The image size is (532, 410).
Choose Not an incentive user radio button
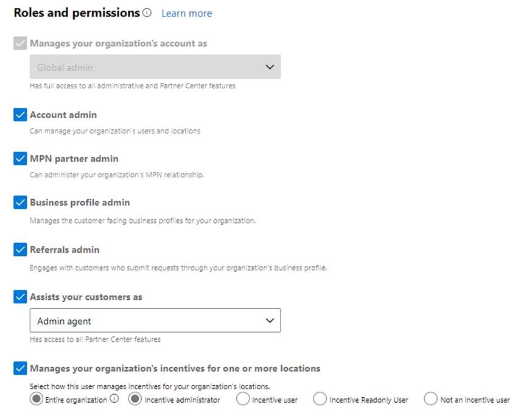point(430,399)
